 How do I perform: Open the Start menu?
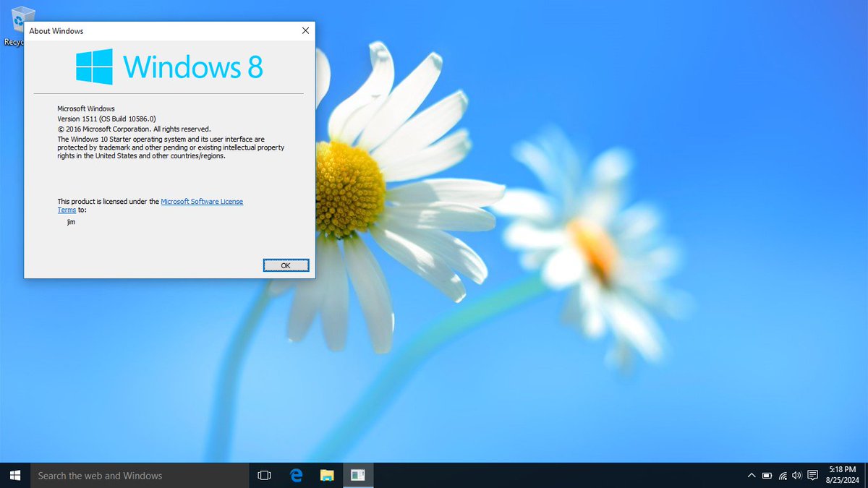coord(15,475)
